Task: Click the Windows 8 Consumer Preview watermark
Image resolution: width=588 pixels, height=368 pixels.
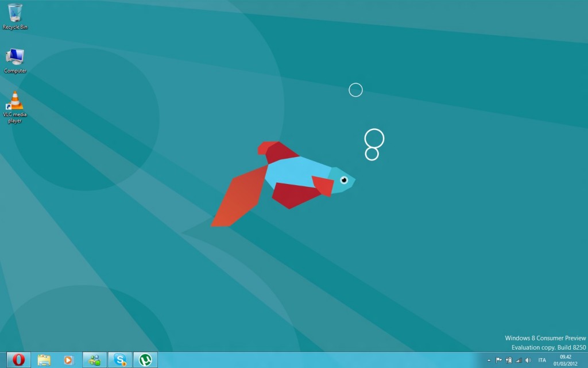Action: [546, 338]
